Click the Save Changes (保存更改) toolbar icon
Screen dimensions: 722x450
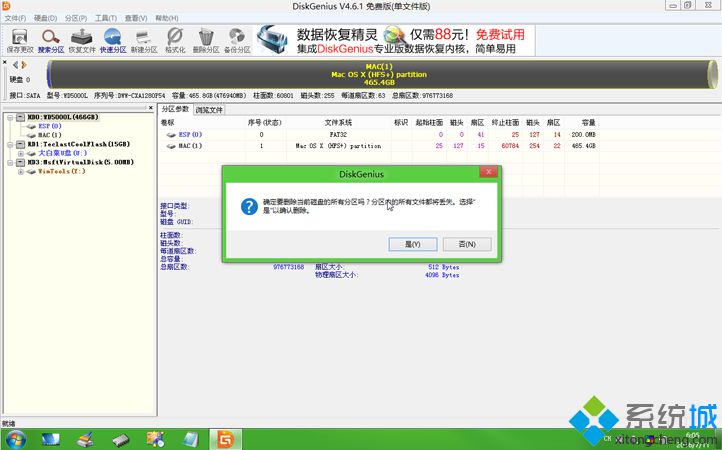20,41
